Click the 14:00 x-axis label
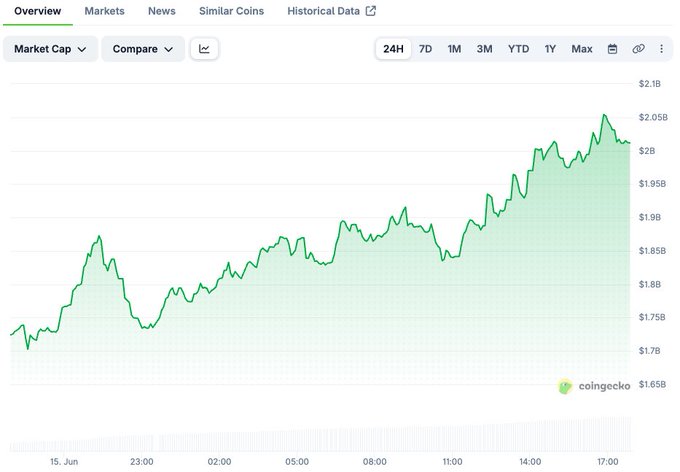The width and height of the screenshot is (680, 472). (x=530, y=462)
